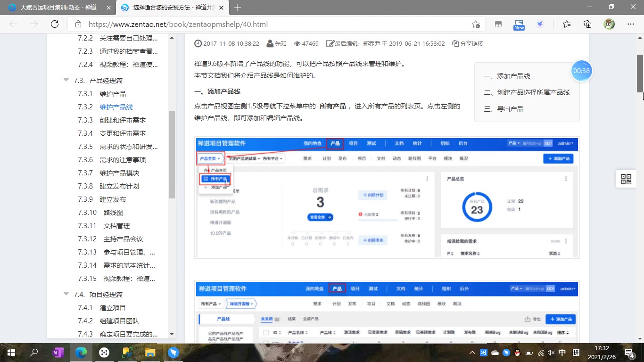Open 7.2.3 通过我的档案查看 chapter

point(118,51)
